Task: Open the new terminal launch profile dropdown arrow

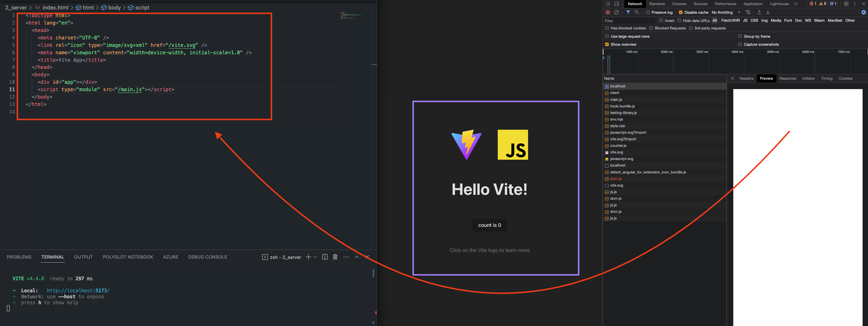Action: click(x=315, y=257)
